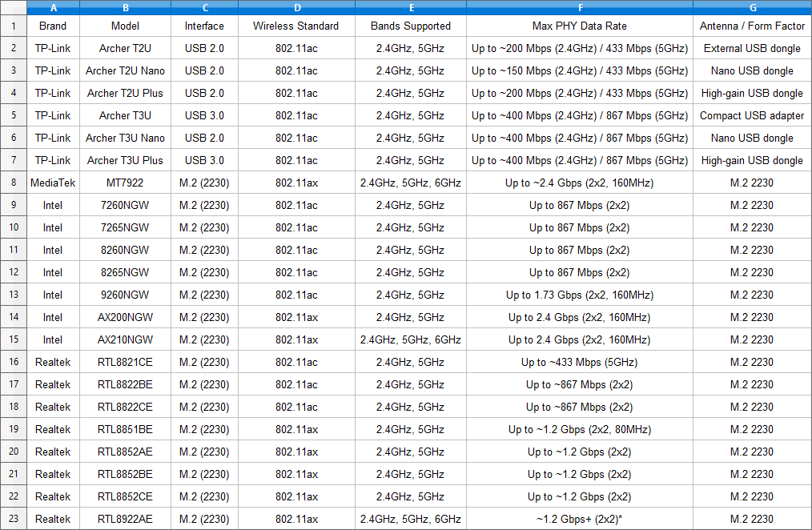
Task: Select the '7265NGW' cell
Action: coord(125,227)
